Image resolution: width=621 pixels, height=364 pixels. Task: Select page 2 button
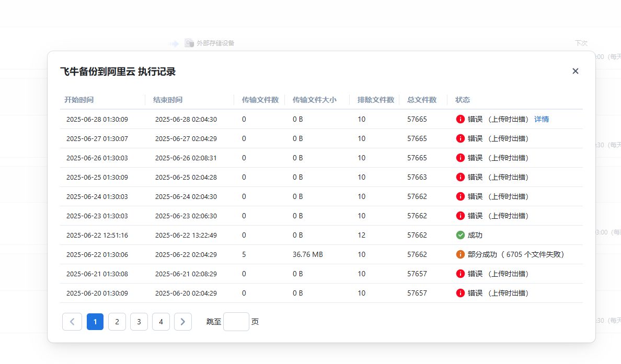pos(117,322)
